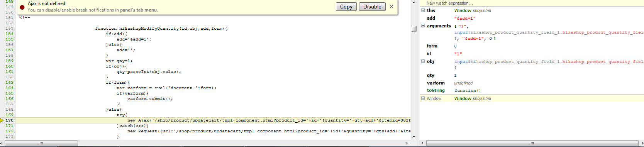Click the red breakpoint error icon
The image size is (644, 147).
coord(22,7)
